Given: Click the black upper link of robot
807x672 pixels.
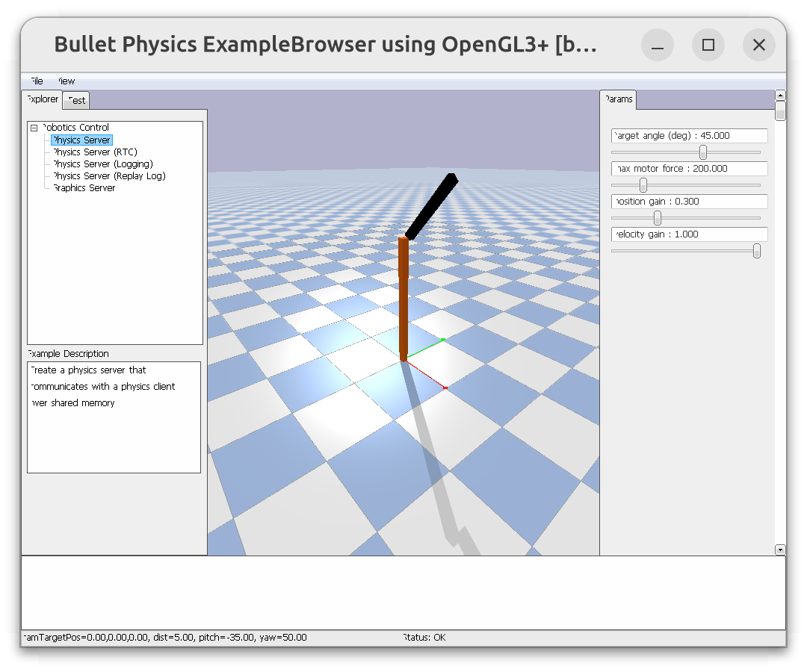Looking at the screenshot, I should [432, 206].
